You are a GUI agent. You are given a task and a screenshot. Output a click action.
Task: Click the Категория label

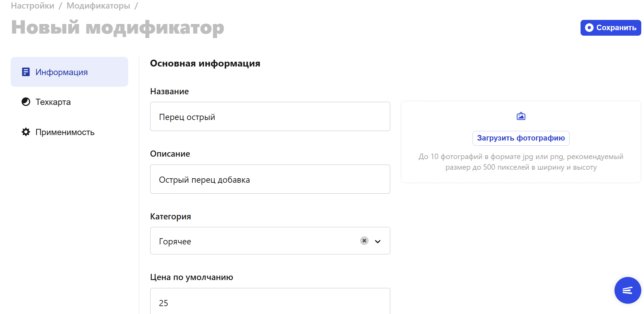coord(170,217)
